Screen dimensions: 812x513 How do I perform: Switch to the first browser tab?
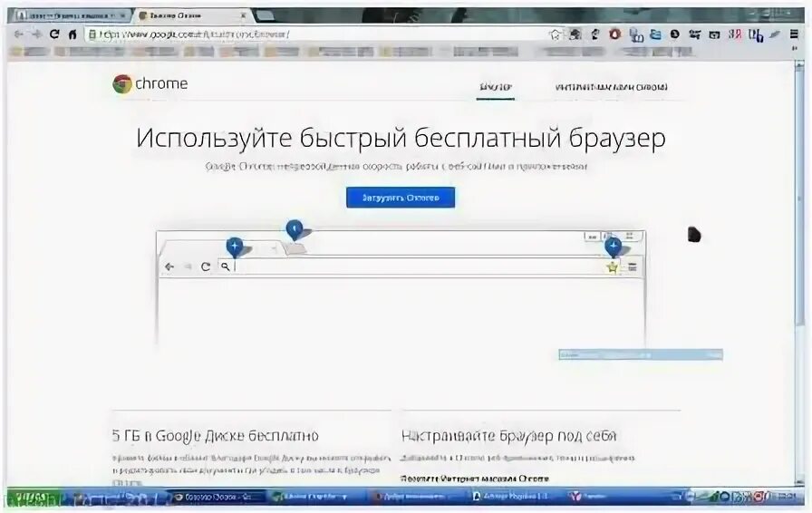71,15
